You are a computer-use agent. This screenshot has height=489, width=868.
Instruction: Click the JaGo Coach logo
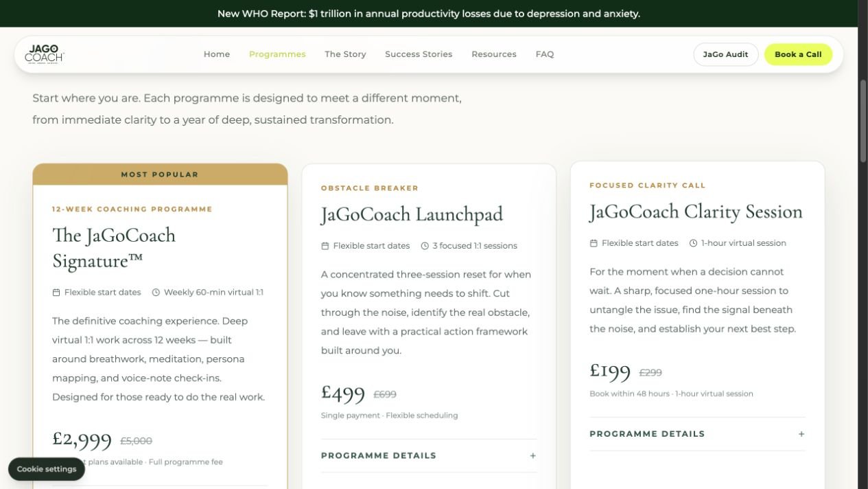[45, 54]
